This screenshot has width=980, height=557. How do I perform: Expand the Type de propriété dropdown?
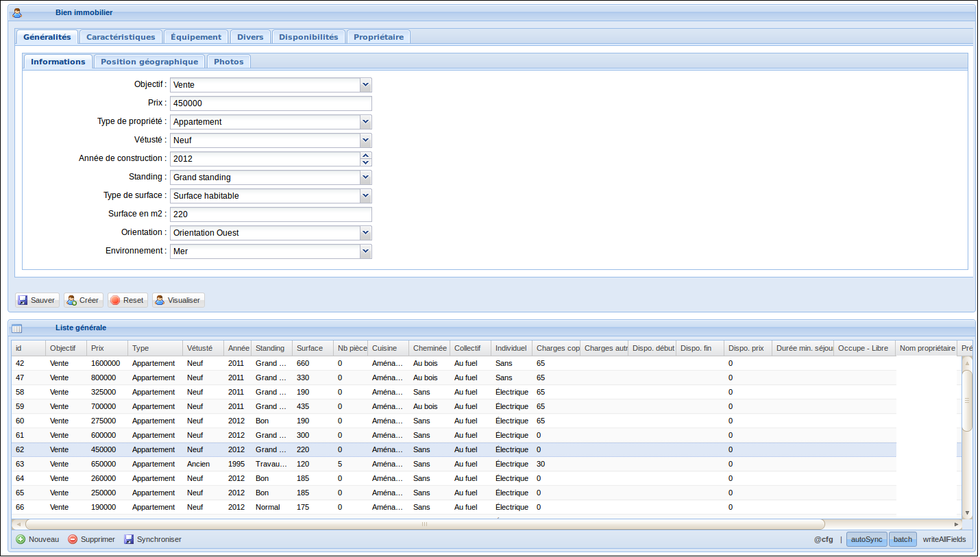(x=365, y=122)
